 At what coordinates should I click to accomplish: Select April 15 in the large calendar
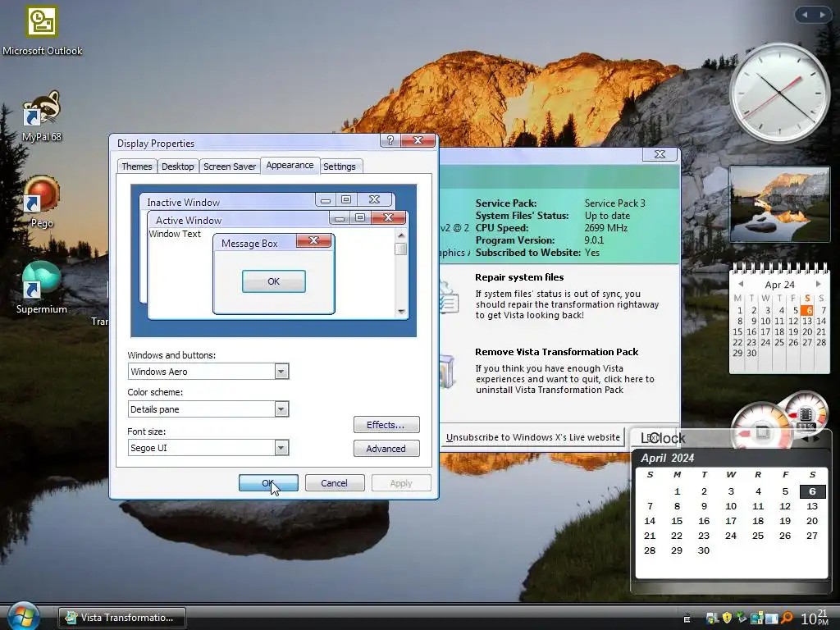[677, 521]
